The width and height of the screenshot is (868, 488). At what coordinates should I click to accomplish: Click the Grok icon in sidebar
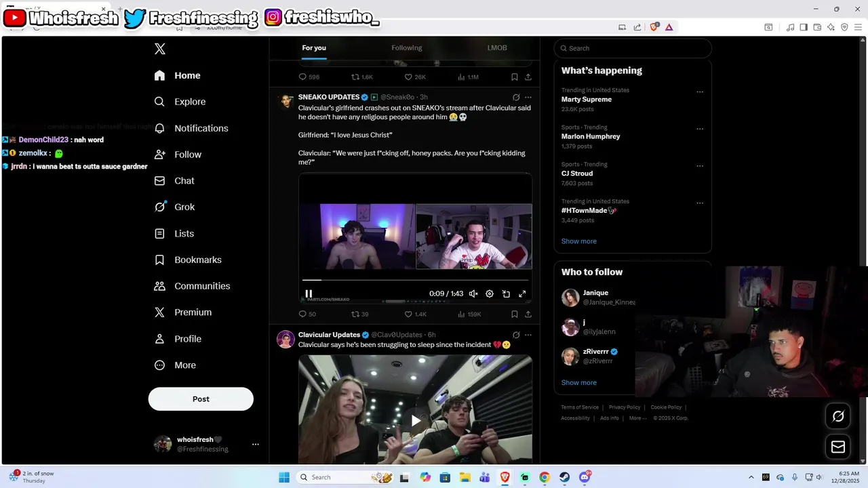[160, 207]
